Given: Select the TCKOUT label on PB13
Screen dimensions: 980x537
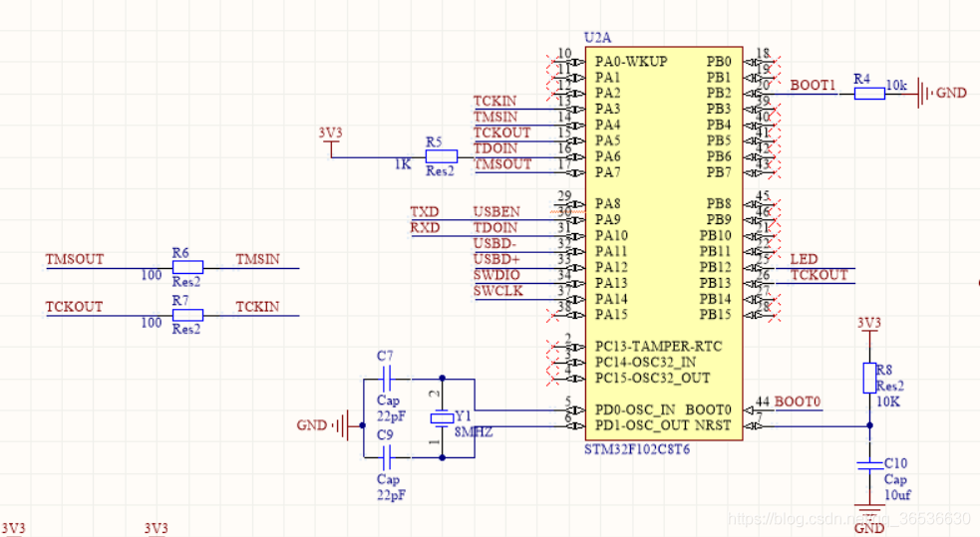Looking at the screenshot, I should (x=818, y=275).
